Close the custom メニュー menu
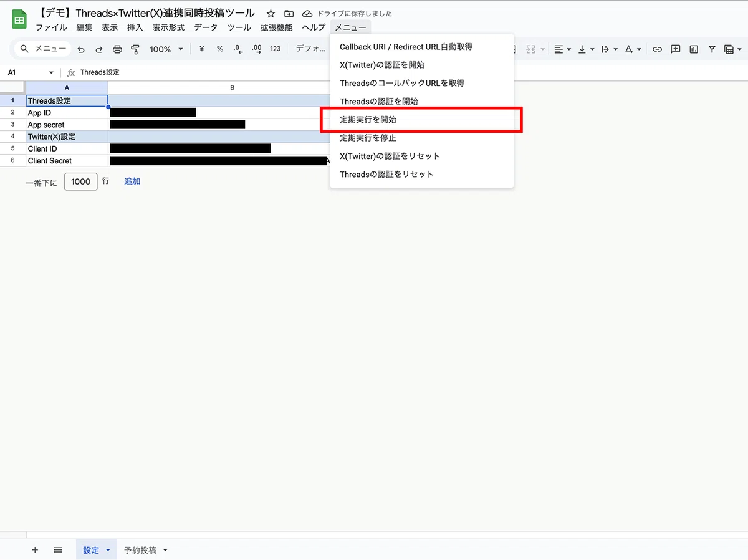The height and width of the screenshot is (560, 748). click(350, 27)
